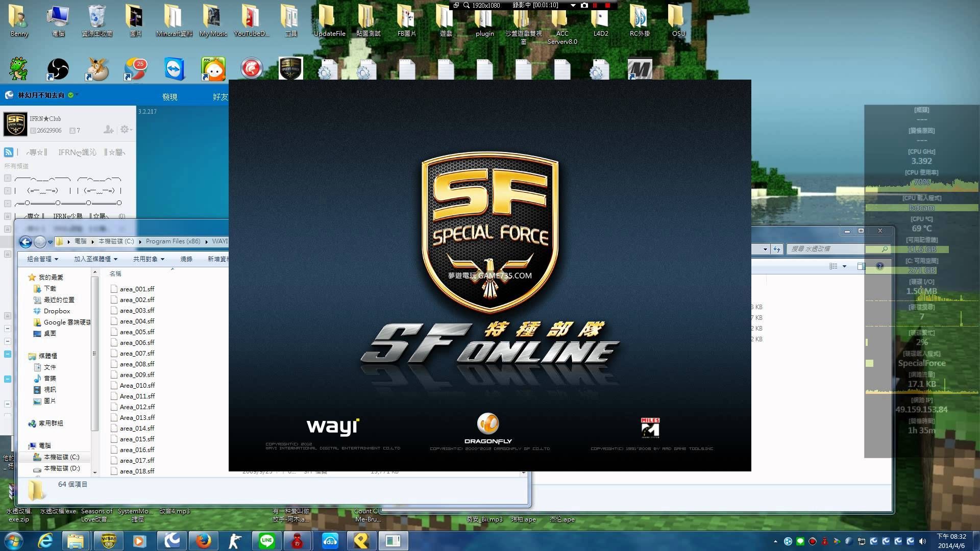
Task: Pause the recording in the capture bar
Action: (595, 5)
